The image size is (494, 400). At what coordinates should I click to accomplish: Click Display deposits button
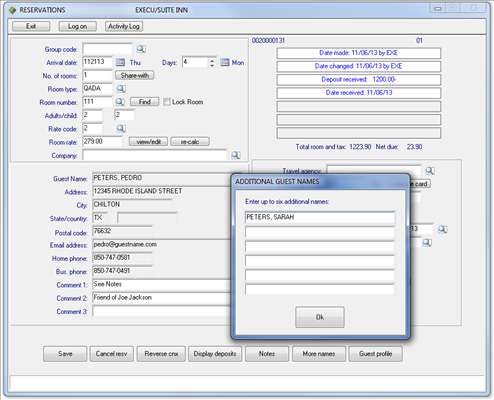215,354
